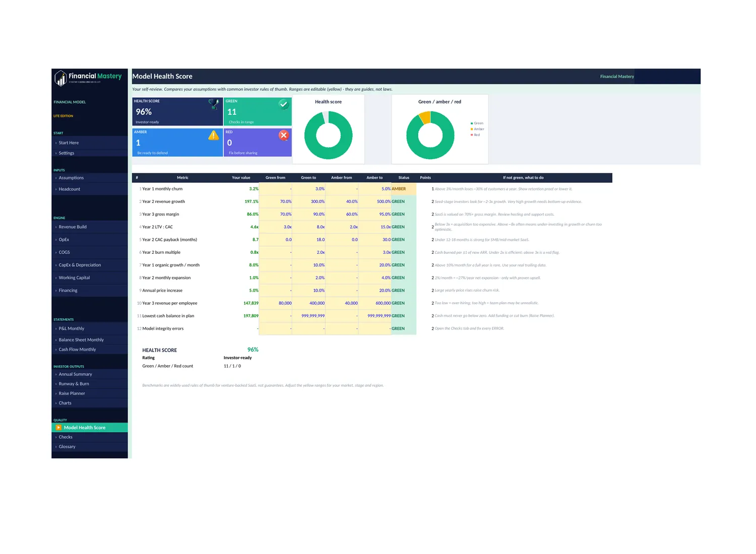Click the orange play icon beside Model Health Score
Screen dimensions: 756x554
coord(58,428)
